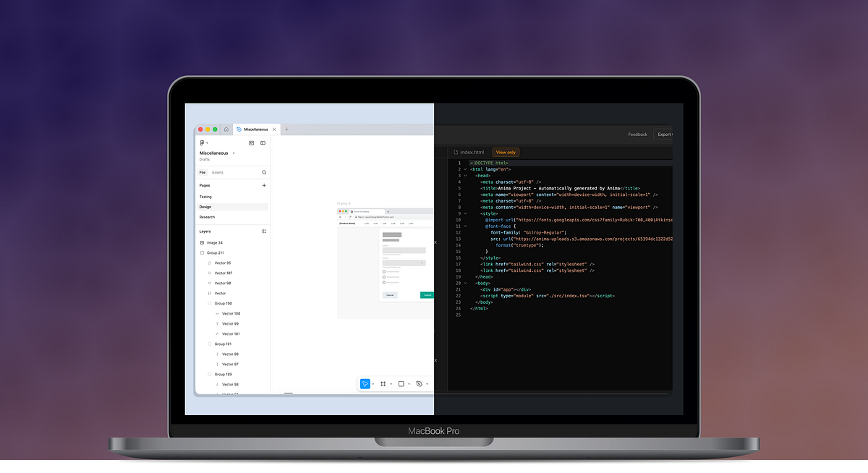This screenshot has height=473, width=868.
Task: Open the Pen tool options arrow
Action: click(x=427, y=384)
